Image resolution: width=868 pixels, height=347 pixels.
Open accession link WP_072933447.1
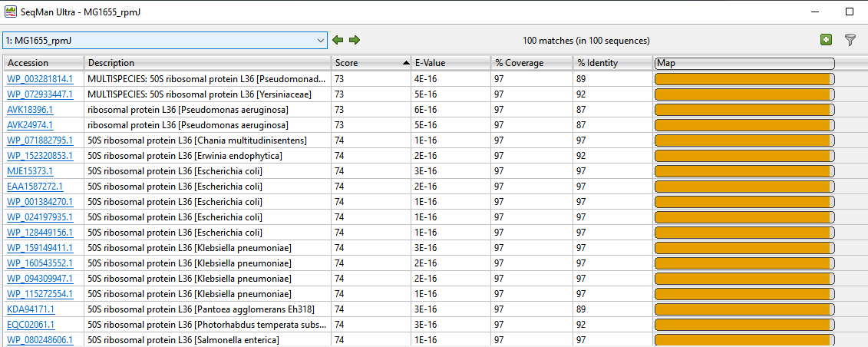(x=40, y=94)
